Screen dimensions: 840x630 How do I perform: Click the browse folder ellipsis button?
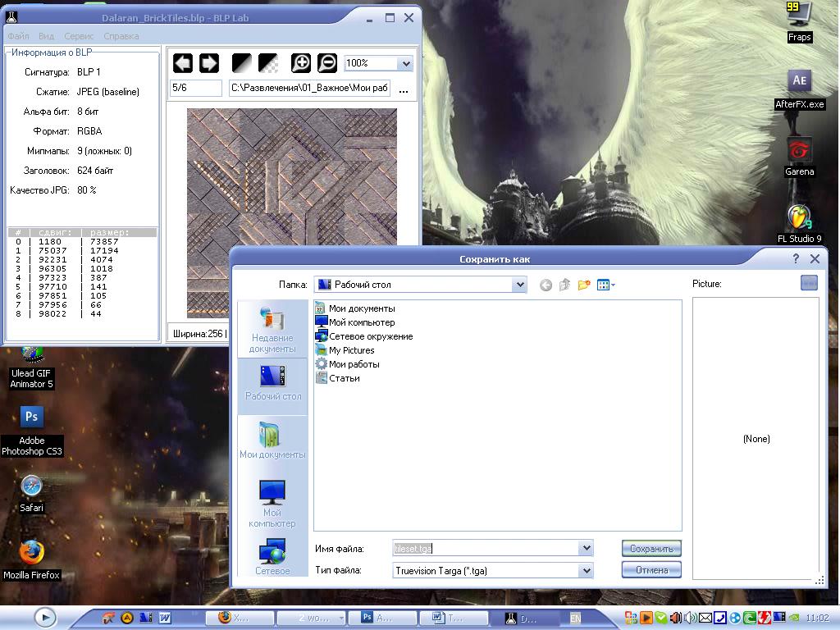pyautogui.click(x=403, y=89)
